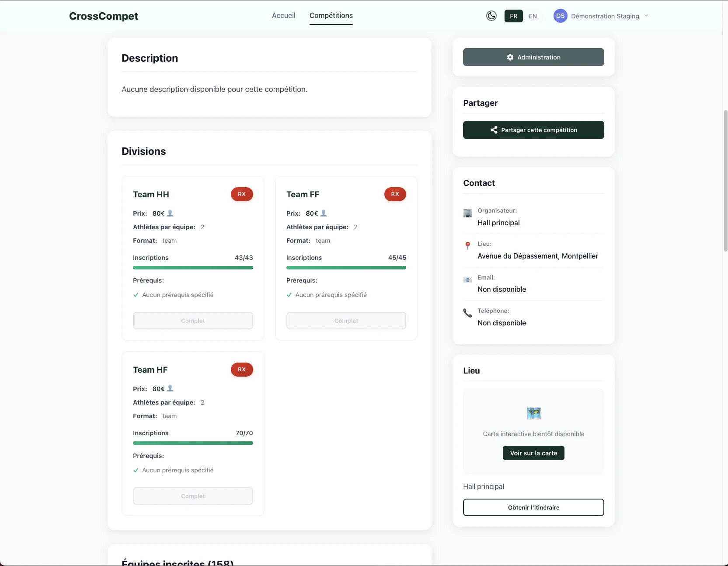Select FR language option
Screen dimensions: 728x566
point(513,16)
